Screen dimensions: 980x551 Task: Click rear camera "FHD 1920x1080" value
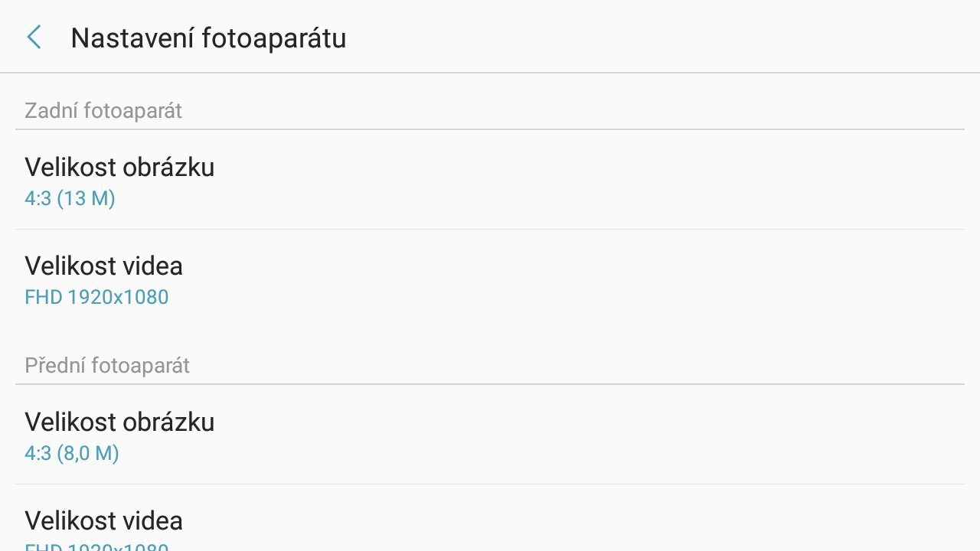click(96, 297)
